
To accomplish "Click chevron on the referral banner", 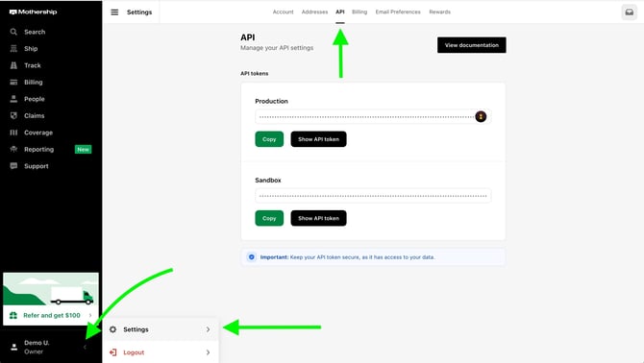I will tap(90, 315).
